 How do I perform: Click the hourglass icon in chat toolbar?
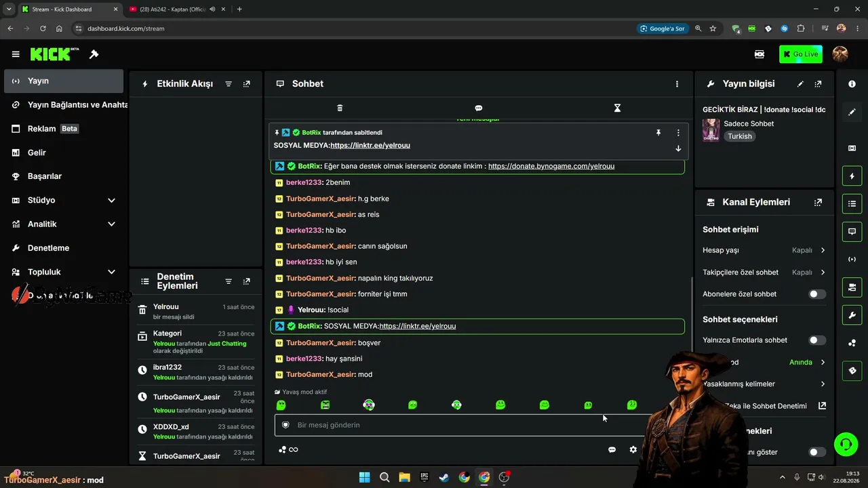617,108
